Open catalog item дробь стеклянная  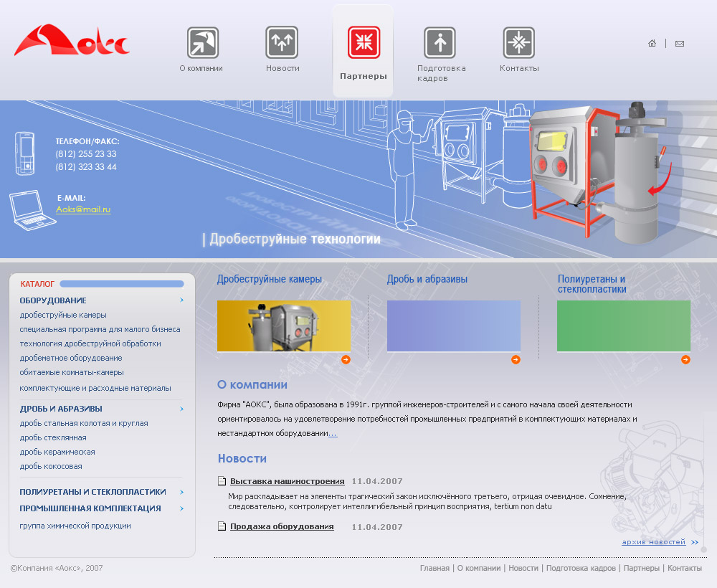tap(53, 437)
